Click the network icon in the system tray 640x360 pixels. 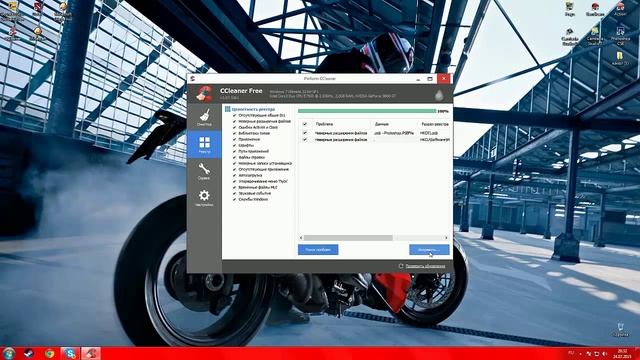(x=596, y=353)
